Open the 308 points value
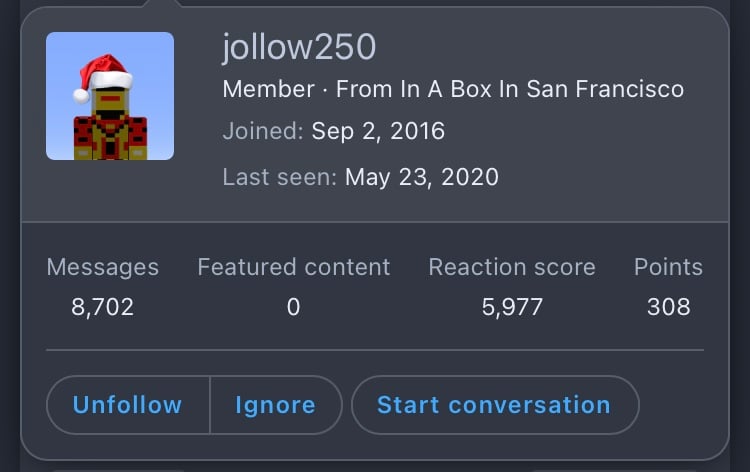Screen dimensions: 750x472 [x=669, y=307]
